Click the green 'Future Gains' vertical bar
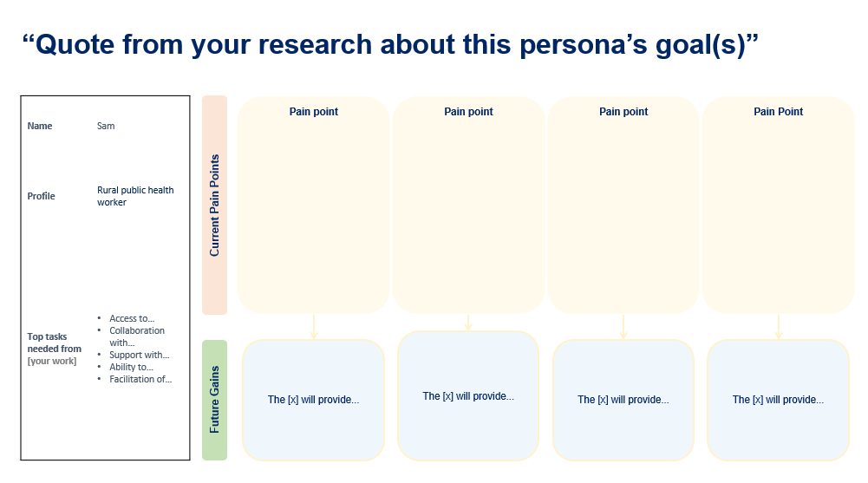This screenshot has width=868, height=483. (215, 400)
